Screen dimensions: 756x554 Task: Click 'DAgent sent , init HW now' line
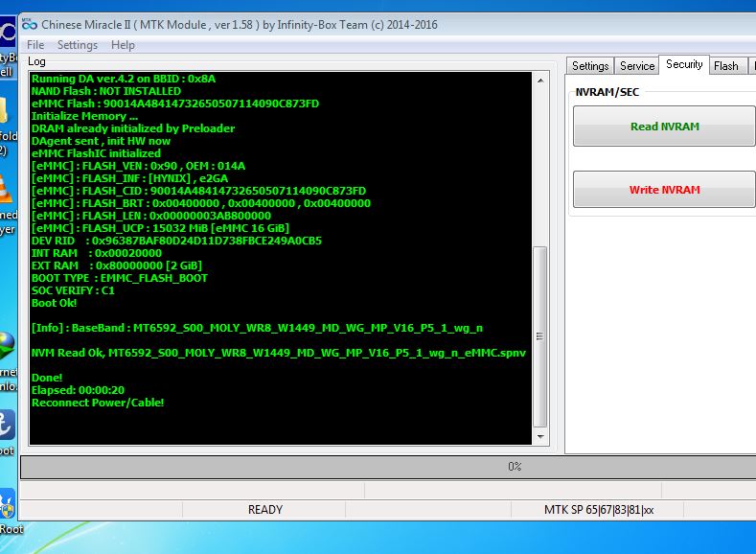click(x=101, y=141)
